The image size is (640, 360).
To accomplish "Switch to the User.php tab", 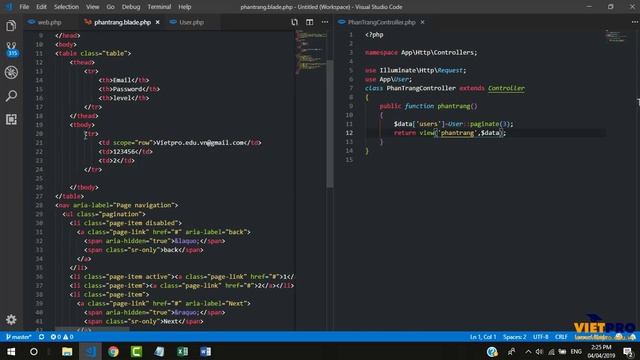I will pyautogui.click(x=191, y=22).
